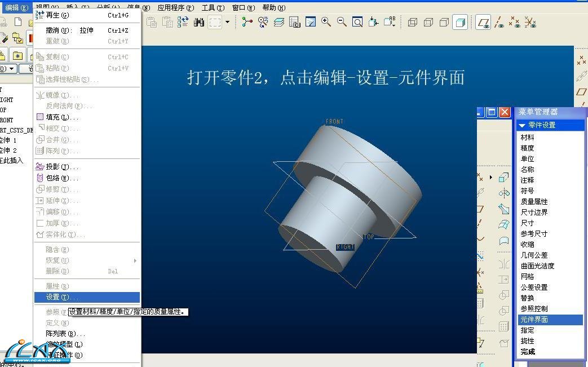This screenshot has width=588, height=367.
Task: Click 完成 in the menu manager
Action: (528, 352)
